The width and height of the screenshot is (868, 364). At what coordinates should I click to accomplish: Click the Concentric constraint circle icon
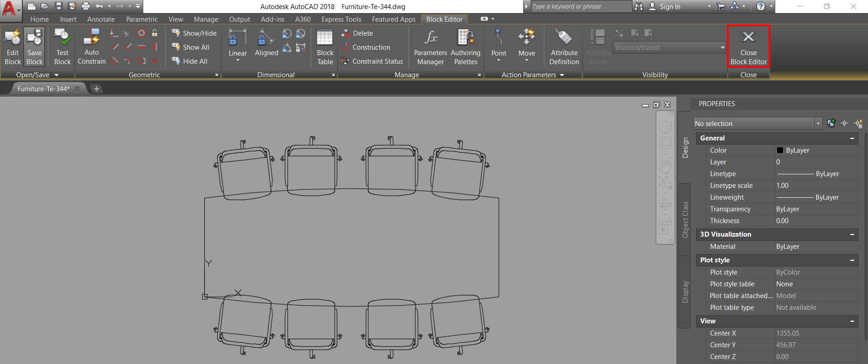coord(142,33)
